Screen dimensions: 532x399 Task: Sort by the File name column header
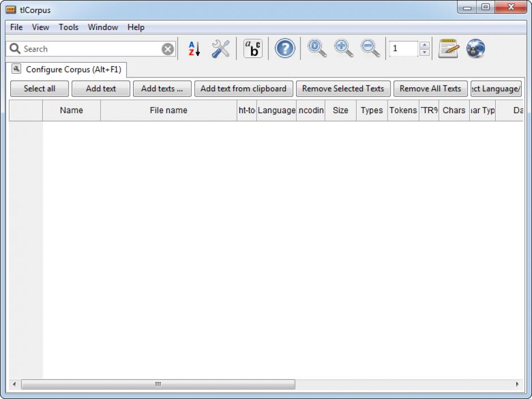pyautogui.click(x=168, y=110)
